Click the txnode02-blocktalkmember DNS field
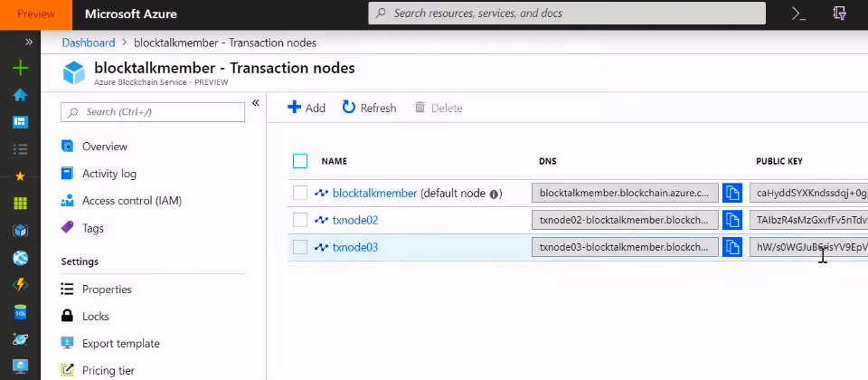Viewport: 868px width, 380px height. (x=625, y=220)
